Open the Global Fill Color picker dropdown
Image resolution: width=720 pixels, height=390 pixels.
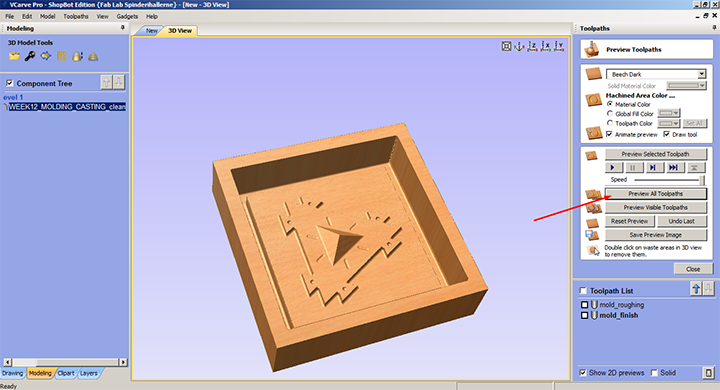[669, 113]
